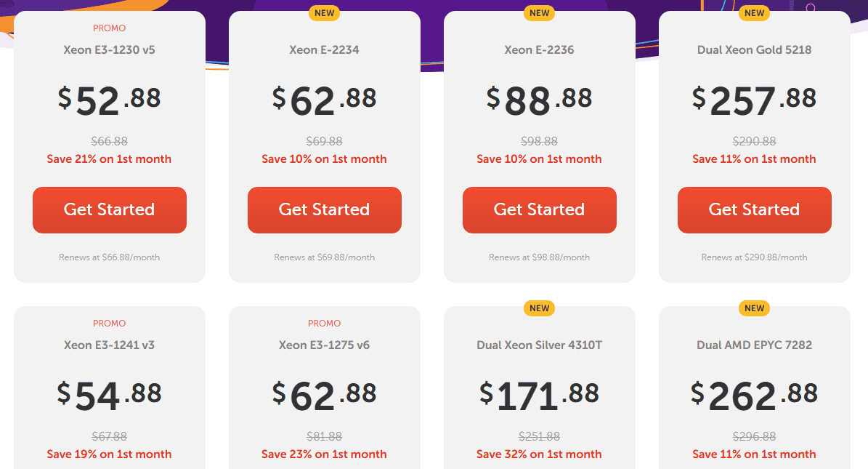The width and height of the screenshot is (868, 469).
Task: Click the NEW badge on Xeon E-2234 card
Action: pyautogui.click(x=324, y=13)
